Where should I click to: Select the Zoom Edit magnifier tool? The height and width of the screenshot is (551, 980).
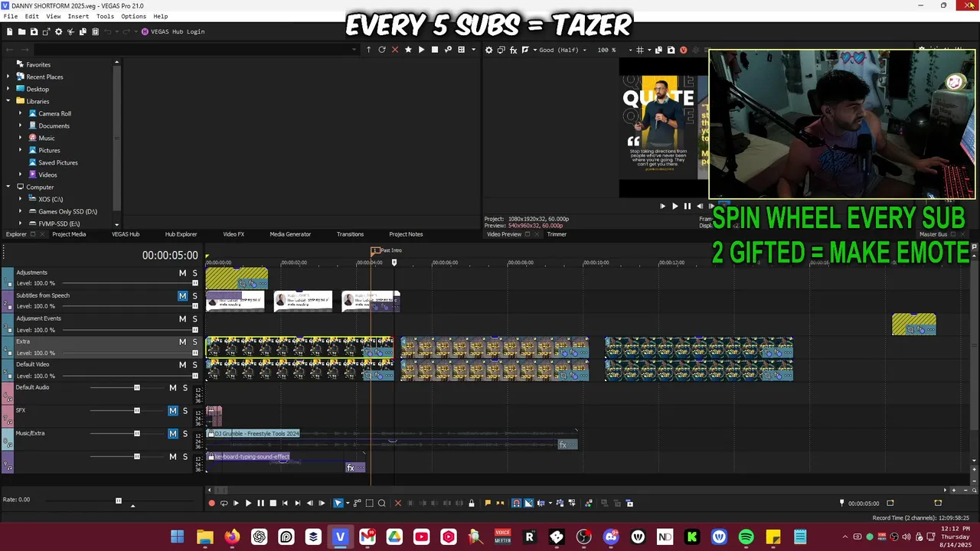tap(381, 503)
